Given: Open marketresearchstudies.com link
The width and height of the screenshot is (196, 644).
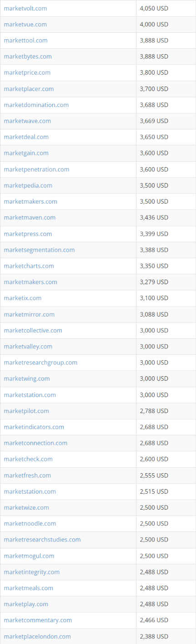Looking at the screenshot, I should (x=42, y=539).
